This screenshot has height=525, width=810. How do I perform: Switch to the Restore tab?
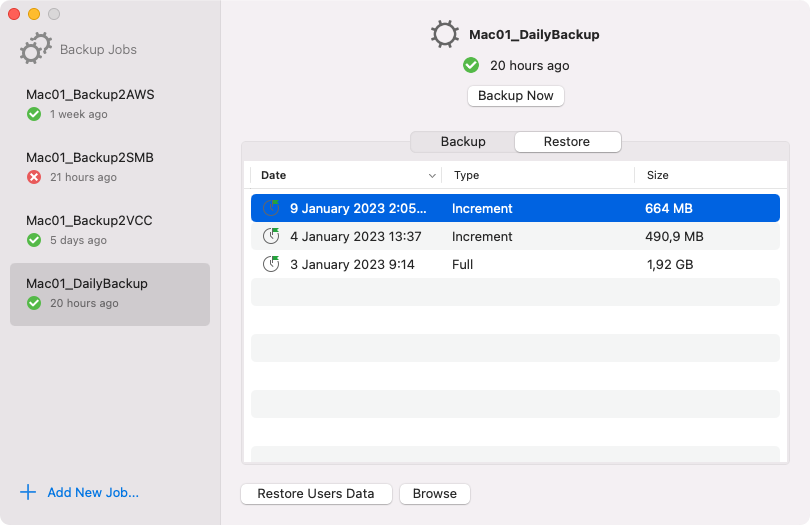(x=567, y=142)
